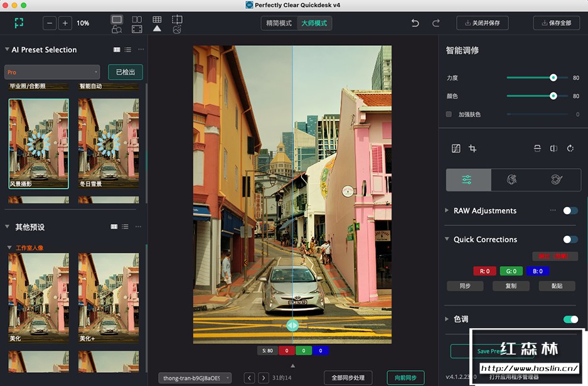Screen dimensions: 588x386
Task: Open the Pro preset dropdown
Action: coord(52,72)
